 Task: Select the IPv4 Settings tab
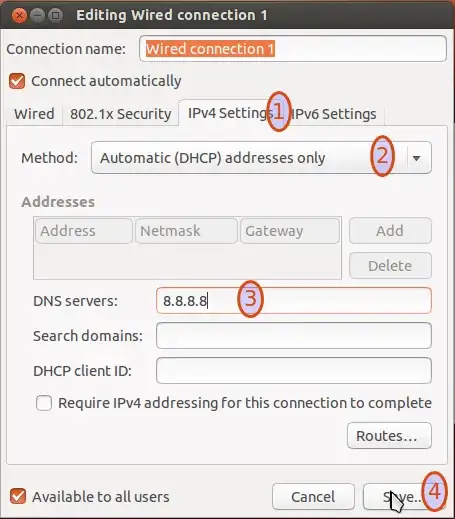point(230,113)
